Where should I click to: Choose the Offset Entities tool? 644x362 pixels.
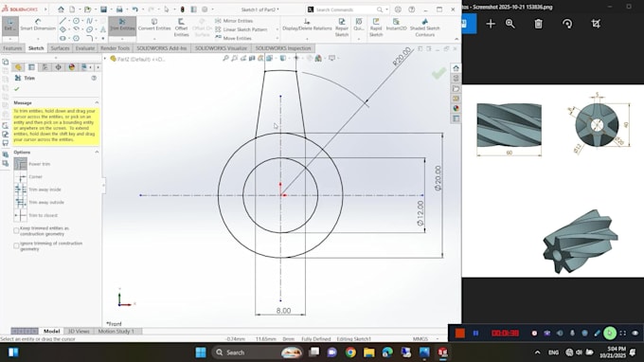[x=181, y=27]
